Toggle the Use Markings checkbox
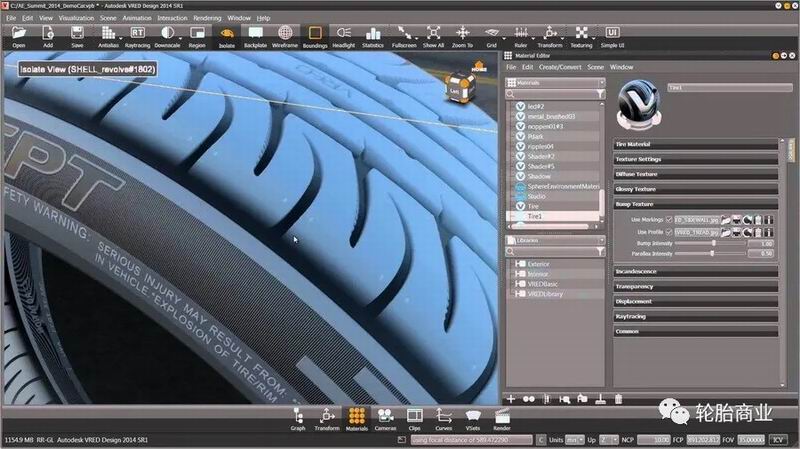Viewport: 800px width, 449px height. coord(669,218)
